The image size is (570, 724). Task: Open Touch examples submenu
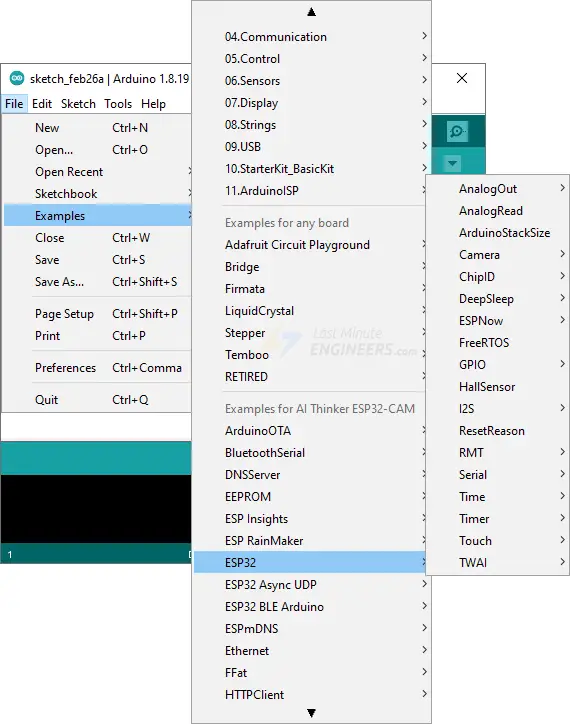pyautogui.click(x=497, y=541)
